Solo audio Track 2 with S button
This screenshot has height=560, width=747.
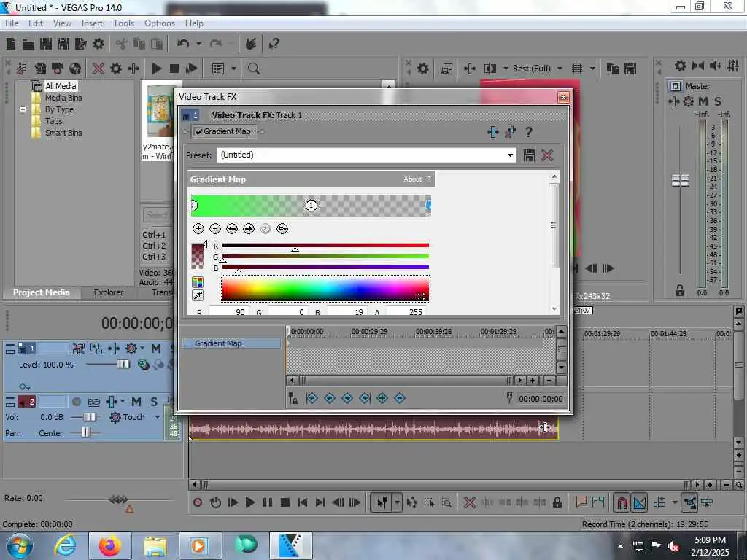(154, 402)
